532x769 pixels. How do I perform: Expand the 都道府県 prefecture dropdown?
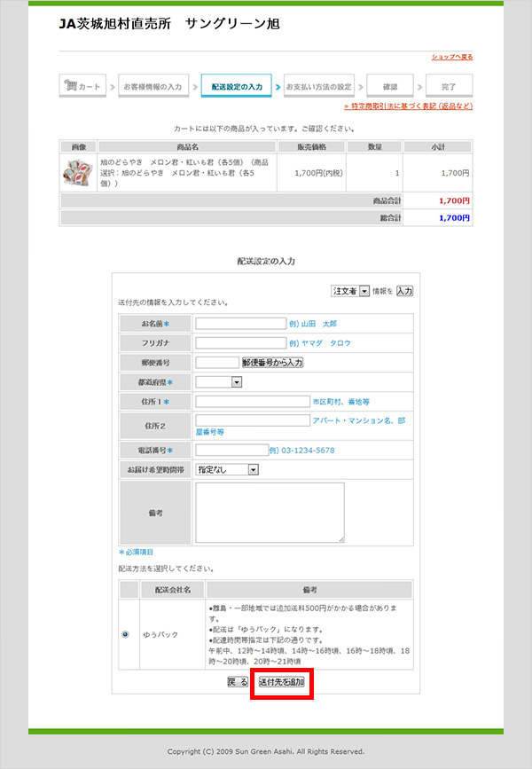[x=219, y=381]
